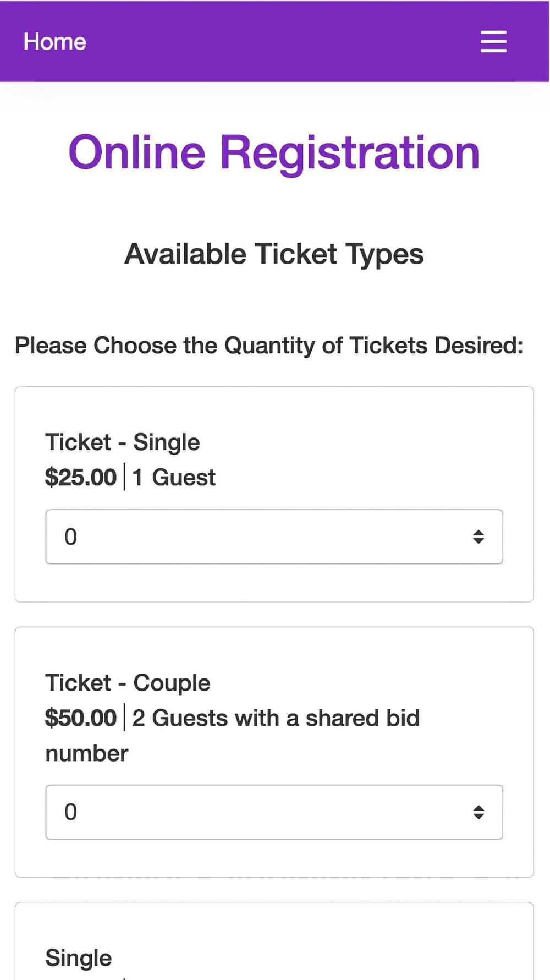The width and height of the screenshot is (550, 980).
Task: Click the Available Ticket Types heading
Action: click(x=274, y=254)
